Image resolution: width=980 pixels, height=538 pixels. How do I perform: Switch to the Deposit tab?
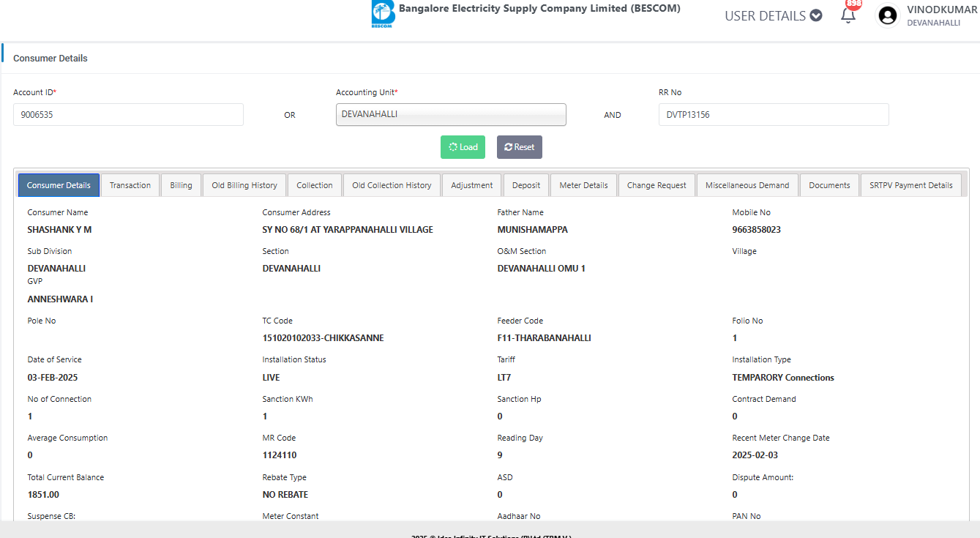[x=526, y=185]
